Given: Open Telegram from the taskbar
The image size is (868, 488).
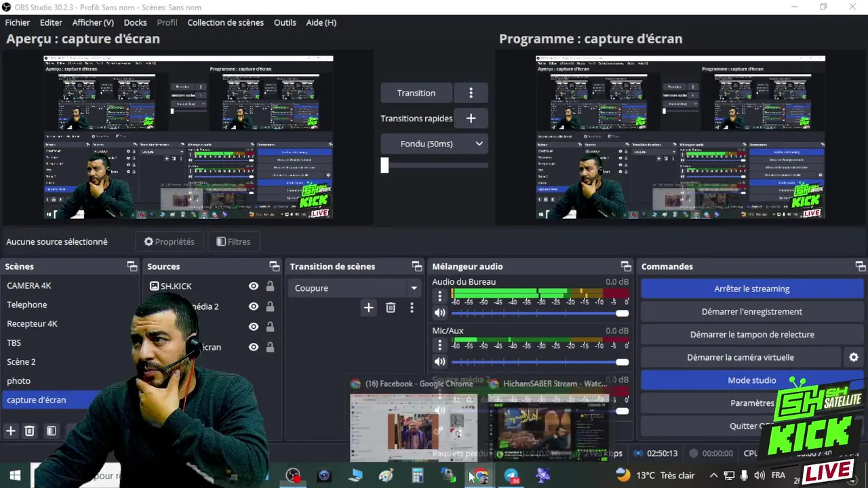Looking at the screenshot, I should [511, 476].
